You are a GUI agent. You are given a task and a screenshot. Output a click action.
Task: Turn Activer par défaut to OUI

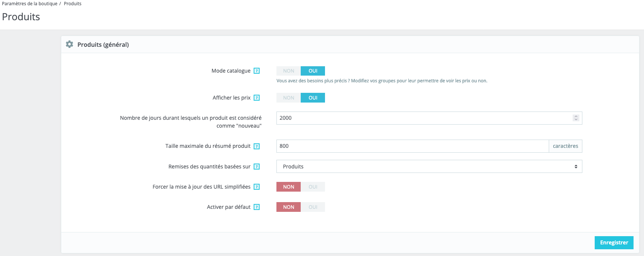(313, 207)
